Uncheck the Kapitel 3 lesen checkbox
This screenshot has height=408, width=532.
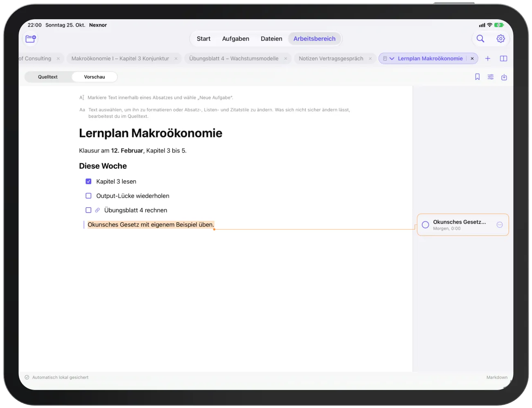(x=88, y=181)
